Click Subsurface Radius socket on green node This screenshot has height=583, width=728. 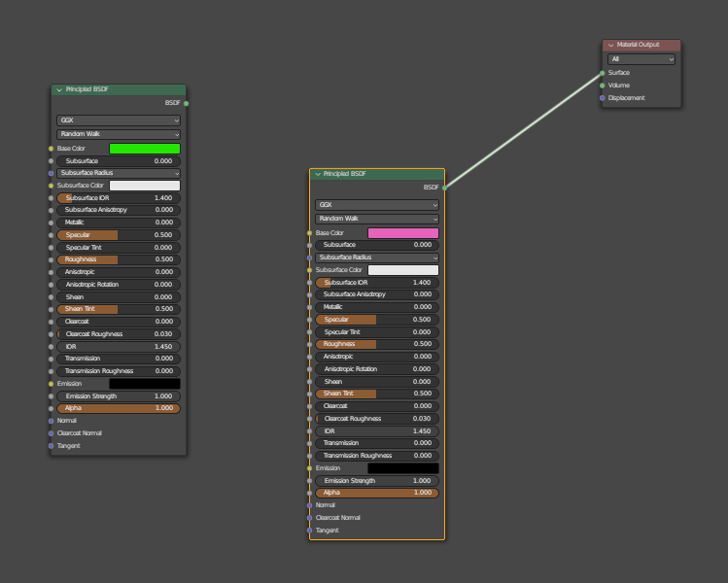tap(52, 173)
